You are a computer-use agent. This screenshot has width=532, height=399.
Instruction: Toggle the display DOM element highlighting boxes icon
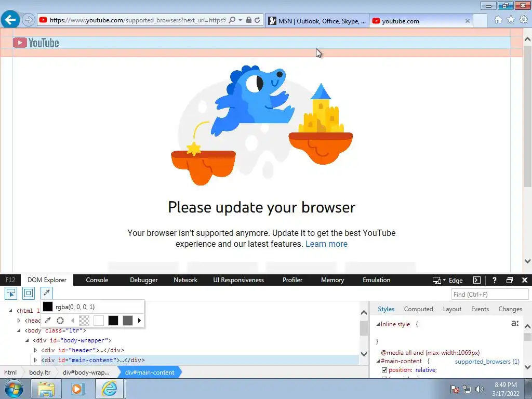click(29, 293)
